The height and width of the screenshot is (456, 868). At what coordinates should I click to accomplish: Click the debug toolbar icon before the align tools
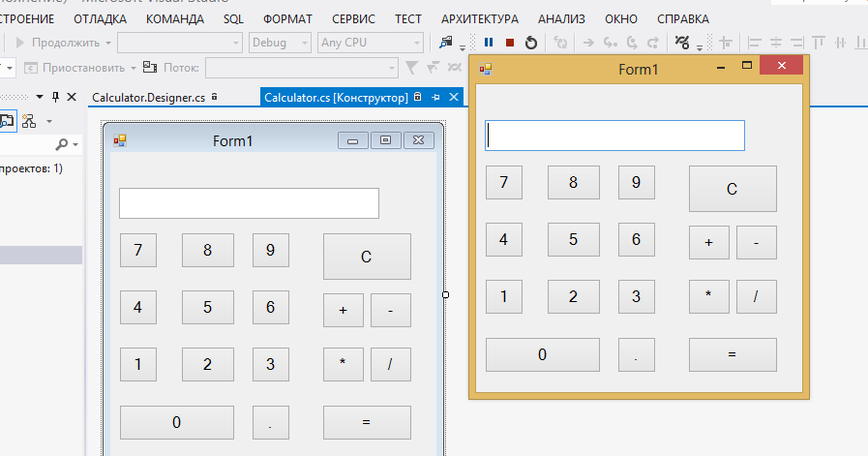[682, 42]
